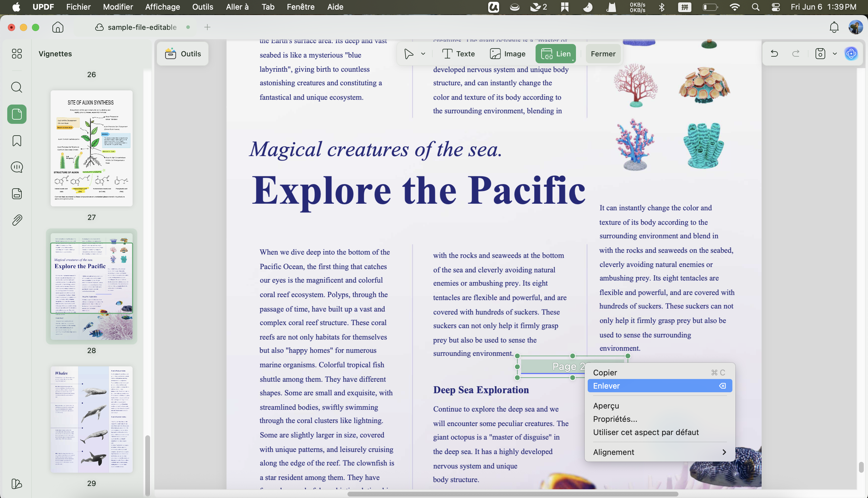
Task: Redo the last action
Action: [796, 54]
